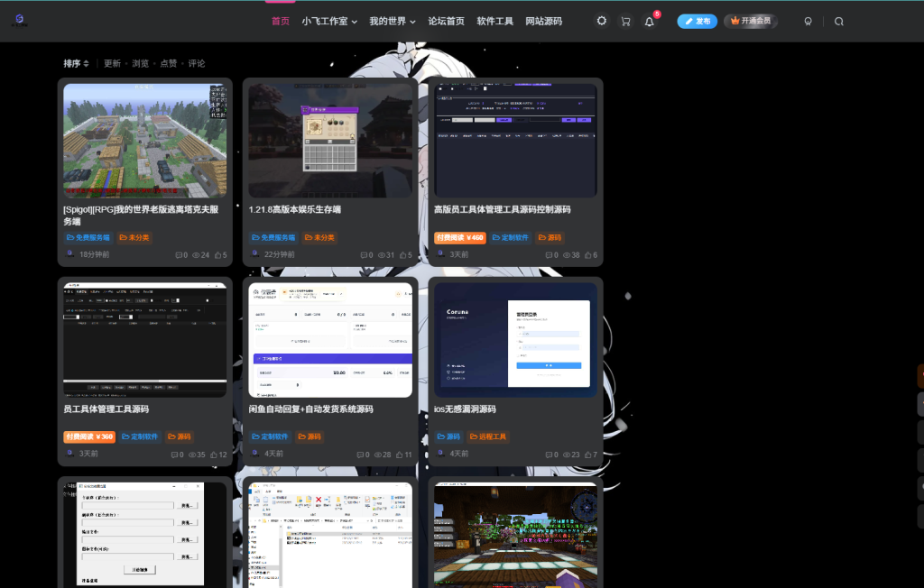Click 源码 tag on the ¥360 post
The width and height of the screenshot is (924, 588).
point(180,436)
